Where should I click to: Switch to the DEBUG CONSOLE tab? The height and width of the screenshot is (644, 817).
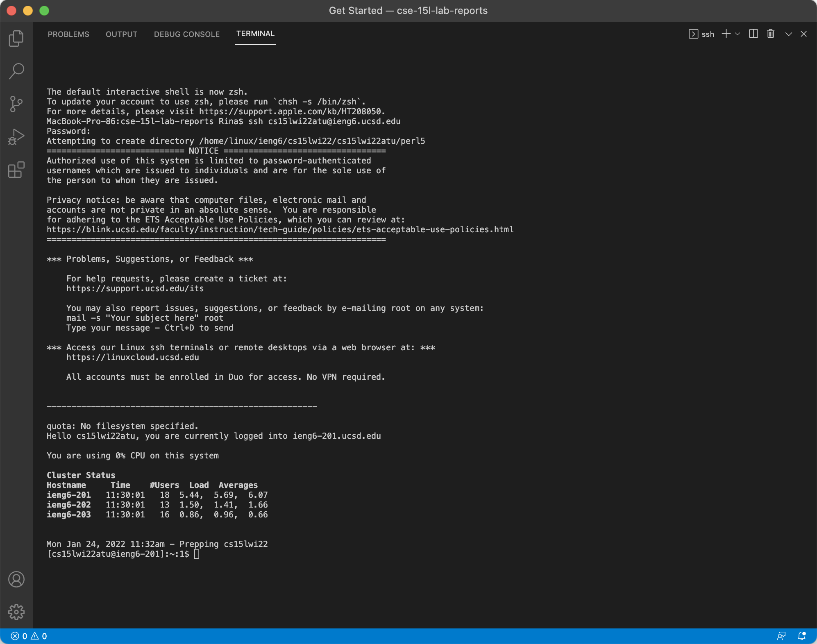[x=187, y=34]
